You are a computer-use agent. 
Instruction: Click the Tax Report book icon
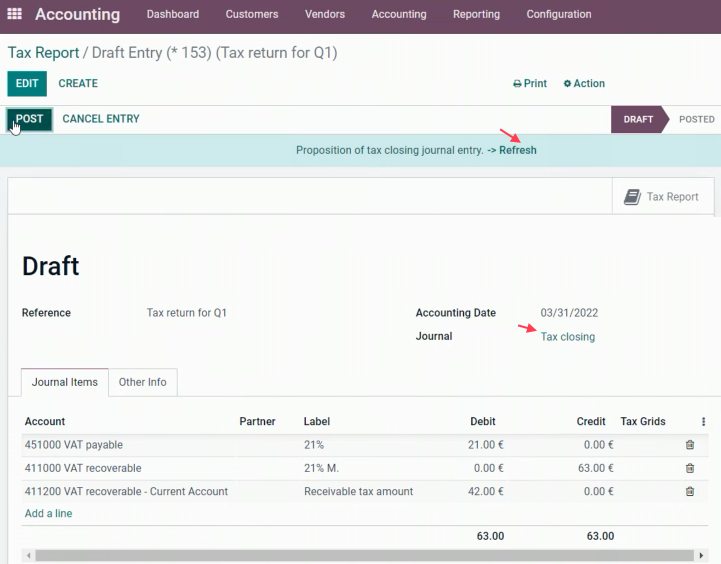[x=632, y=197]
